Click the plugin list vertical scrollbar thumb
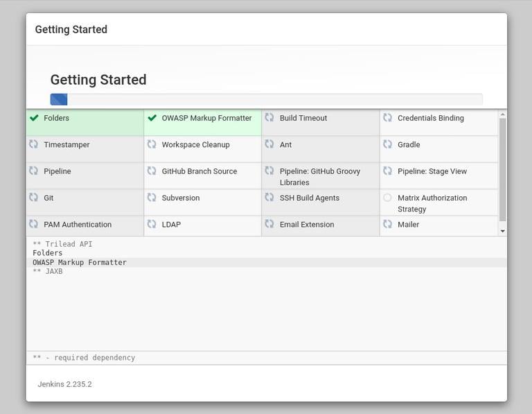The image size is (532, 414). (x=502, y=169)
